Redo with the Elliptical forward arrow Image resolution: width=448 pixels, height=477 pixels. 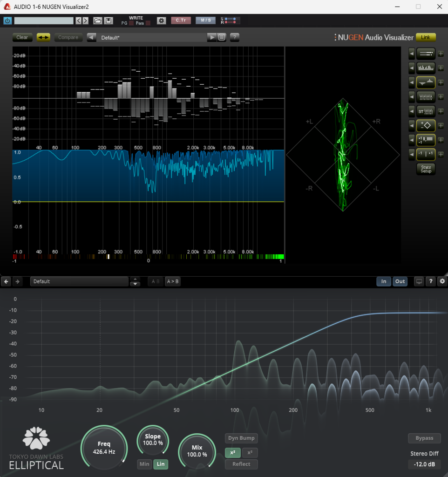point(18,281)
